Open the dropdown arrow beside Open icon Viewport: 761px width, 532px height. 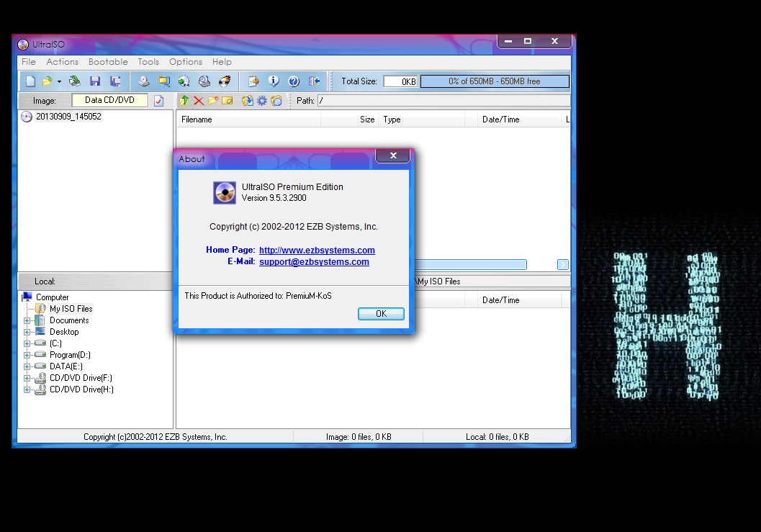click(59, 81)
